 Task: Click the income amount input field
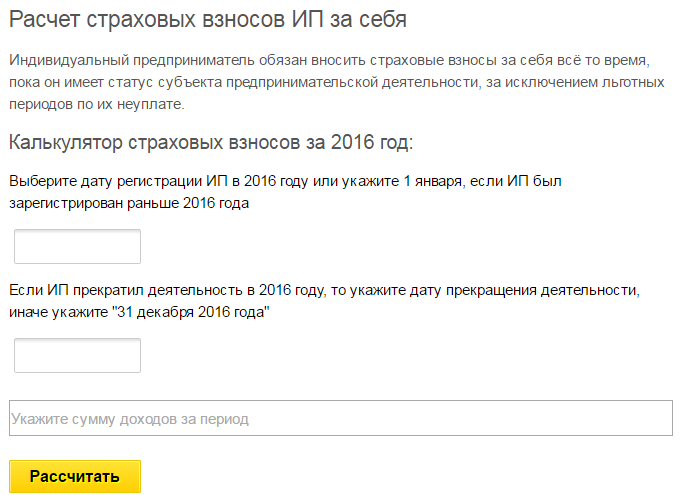(x=341, y=418)
